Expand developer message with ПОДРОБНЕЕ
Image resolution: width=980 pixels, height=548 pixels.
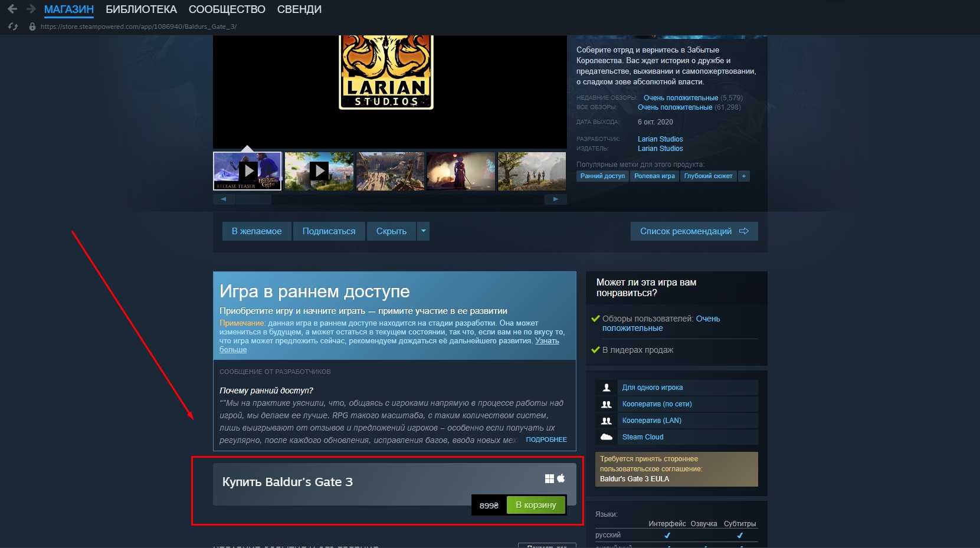pyautogui.click(x=546, y=439)
